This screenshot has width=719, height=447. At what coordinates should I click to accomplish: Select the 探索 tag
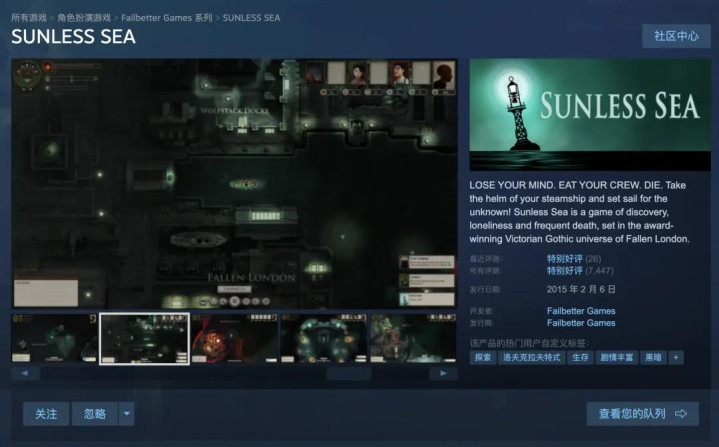click(x=483, y=357)
